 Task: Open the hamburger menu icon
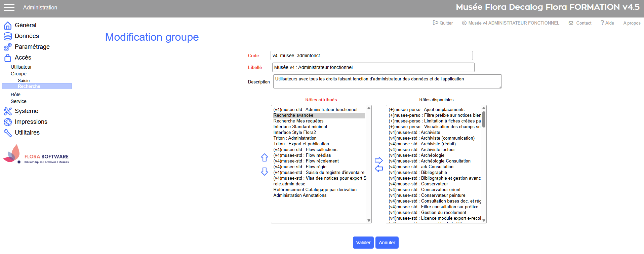[x=9, y=7]
